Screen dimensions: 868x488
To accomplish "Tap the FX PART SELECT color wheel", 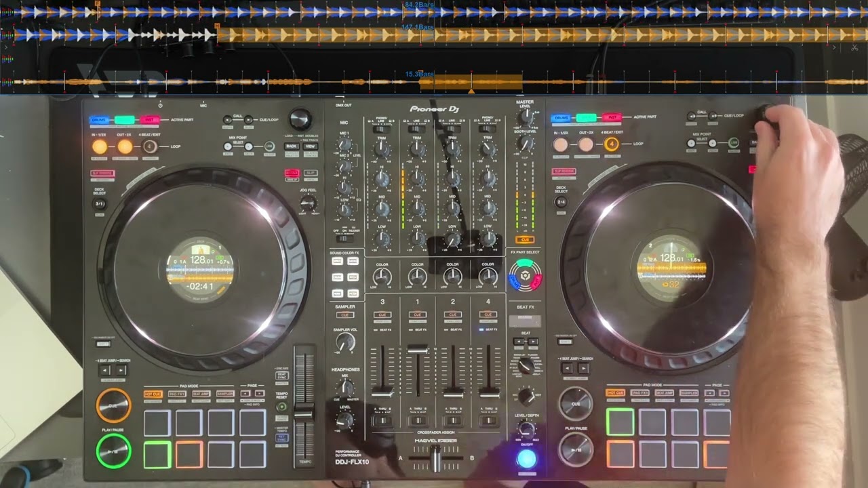I will [525, 275].
